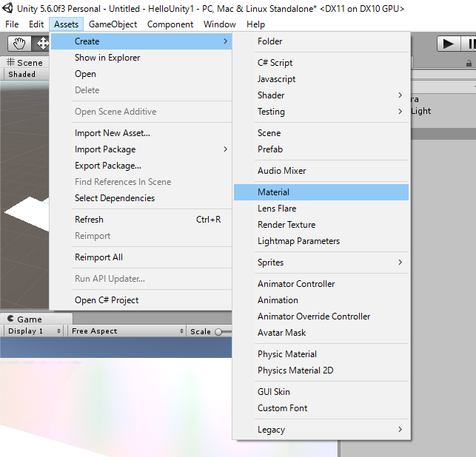Create a Lens Flare
The width and height of the screenshot is (476, 457).
click(321, 209)
